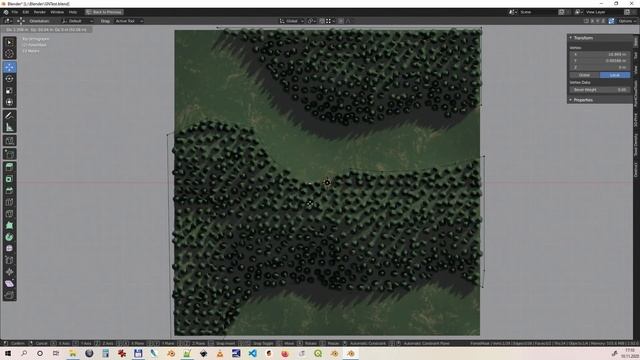The height and width of the screenshot is (360, 640).
Task: Open File Explorer from the taskbar
Action: point(73,353)
